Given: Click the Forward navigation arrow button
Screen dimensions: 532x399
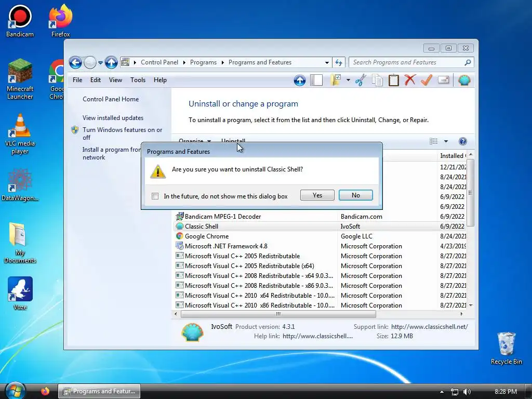Looking at the screenshot, I should pos(90,62).
